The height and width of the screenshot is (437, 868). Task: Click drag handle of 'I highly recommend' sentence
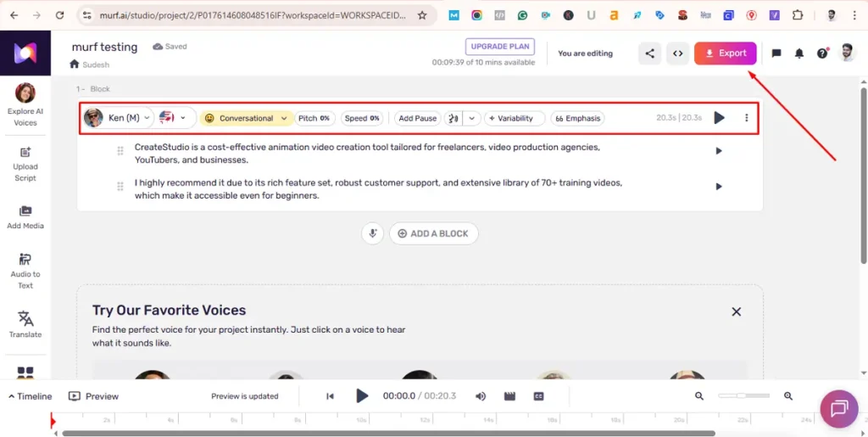pos(120,187)
